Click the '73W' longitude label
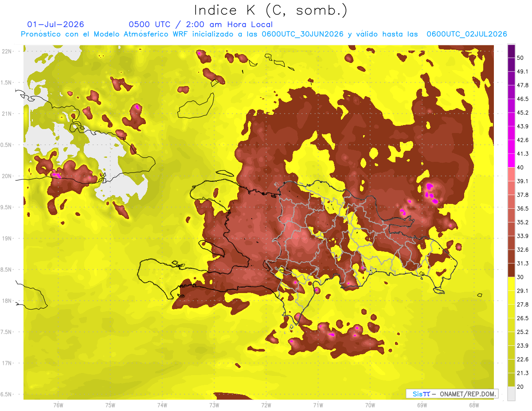The height and width of the screenshot is (411, 532). [214, 405]
